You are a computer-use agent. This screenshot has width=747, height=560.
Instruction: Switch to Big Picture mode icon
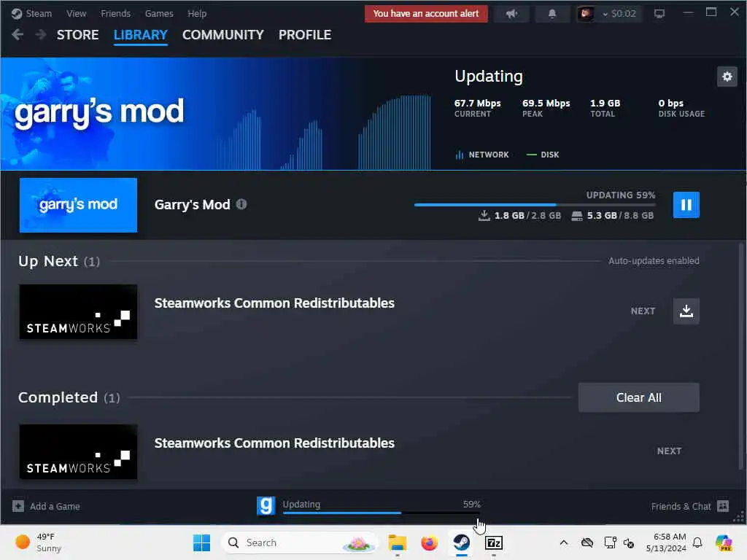[659, 14]
